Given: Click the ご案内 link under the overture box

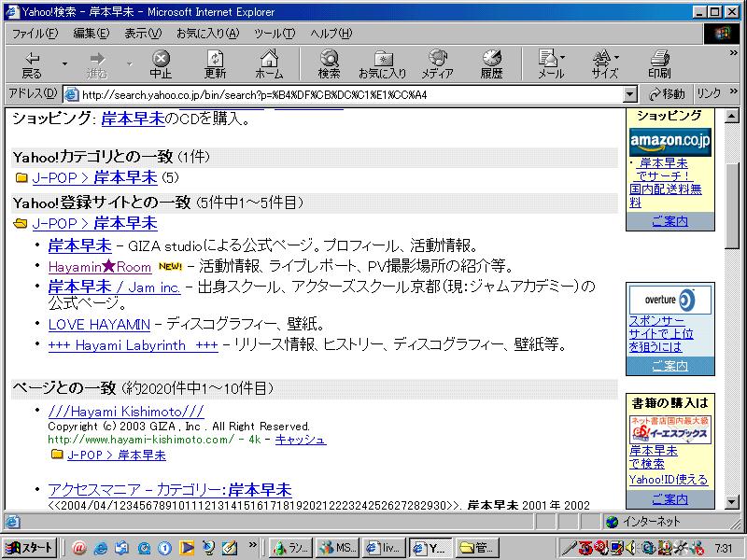Looking at the screenshot, I should [669, 366].
